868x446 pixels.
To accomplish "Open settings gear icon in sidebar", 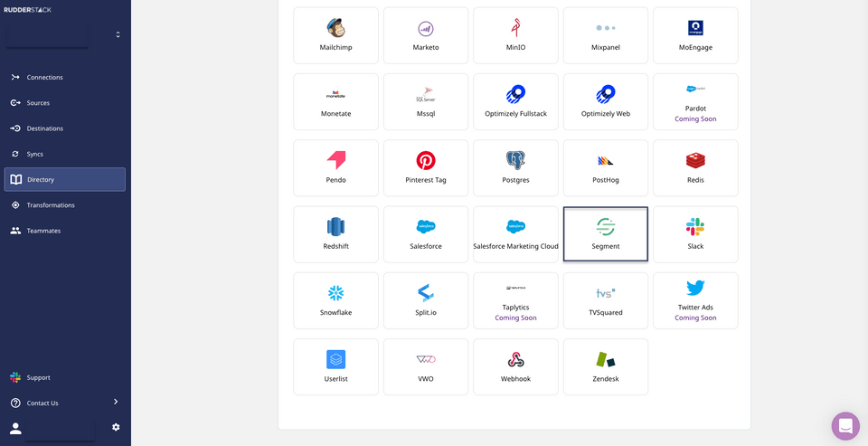I will (x=116, y=427).
